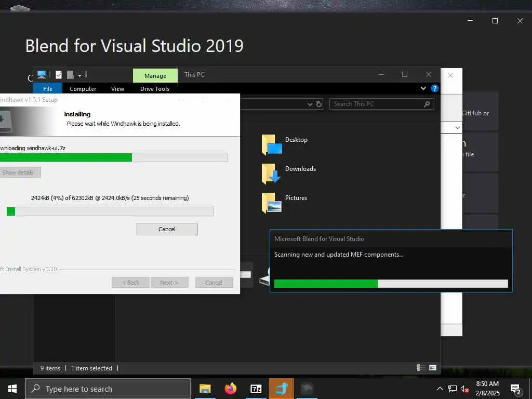Viewport: 532px width, 399px height.
Task: Select the Downloads folder
Action: pos(289,173)
